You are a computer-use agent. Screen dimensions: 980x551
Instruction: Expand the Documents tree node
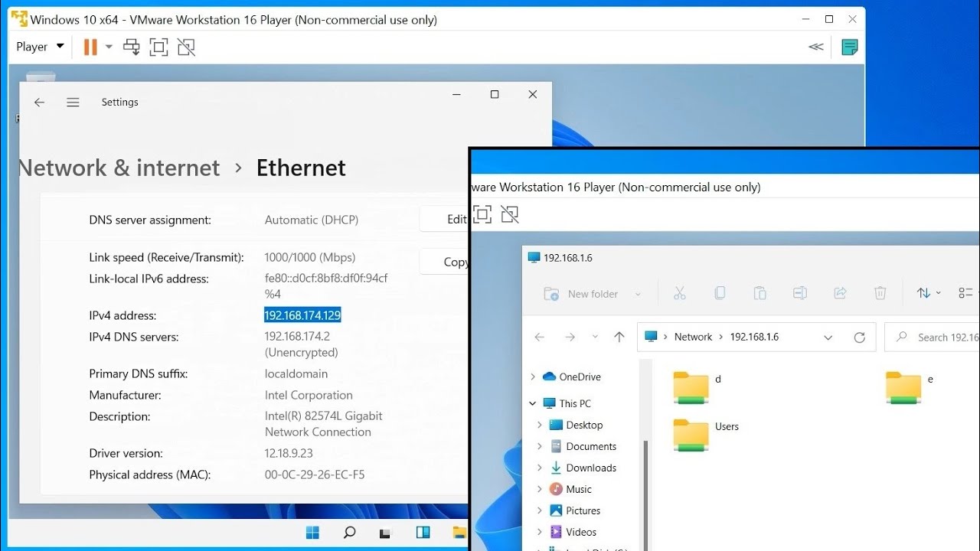[x=539, y=446]
